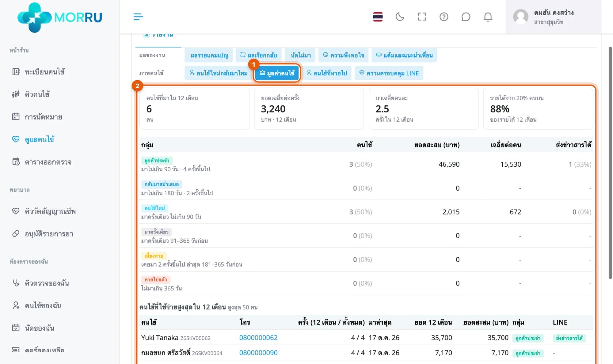Open the notifications bell icon

[488, 17]
